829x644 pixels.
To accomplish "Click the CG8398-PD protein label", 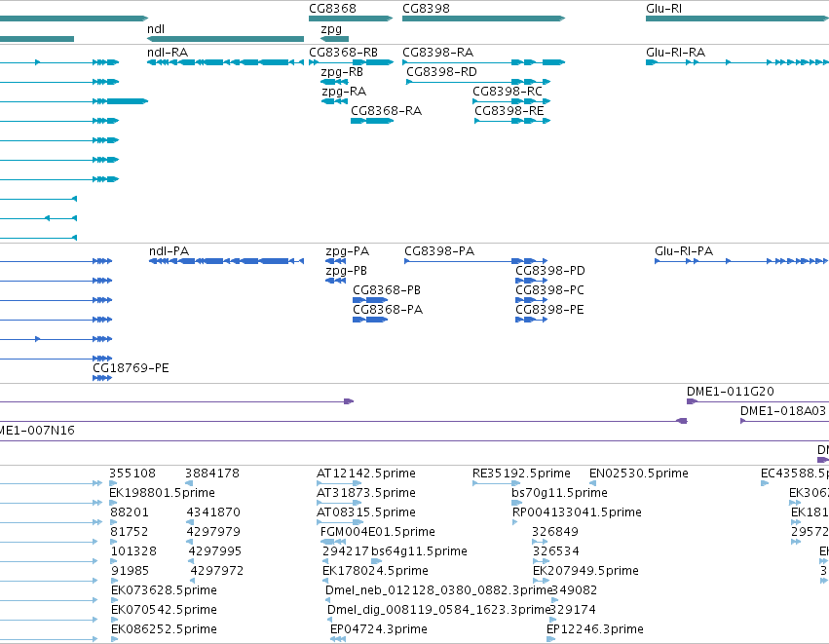I will point(550,271).
